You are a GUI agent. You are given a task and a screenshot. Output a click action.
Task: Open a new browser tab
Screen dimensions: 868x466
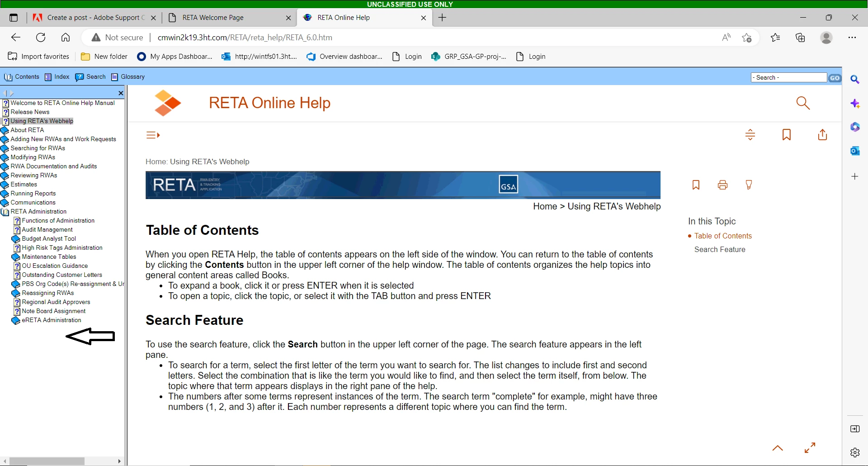(442, 18)
